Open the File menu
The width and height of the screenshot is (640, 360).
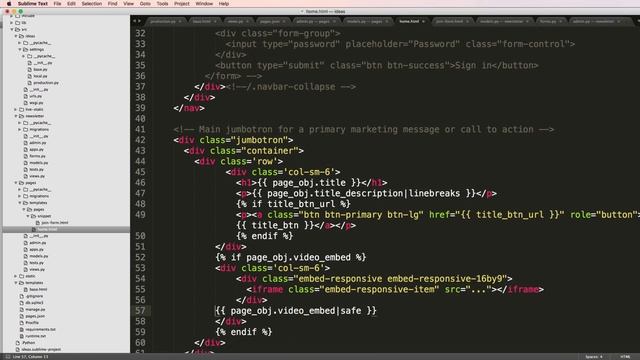click(57, 4)
